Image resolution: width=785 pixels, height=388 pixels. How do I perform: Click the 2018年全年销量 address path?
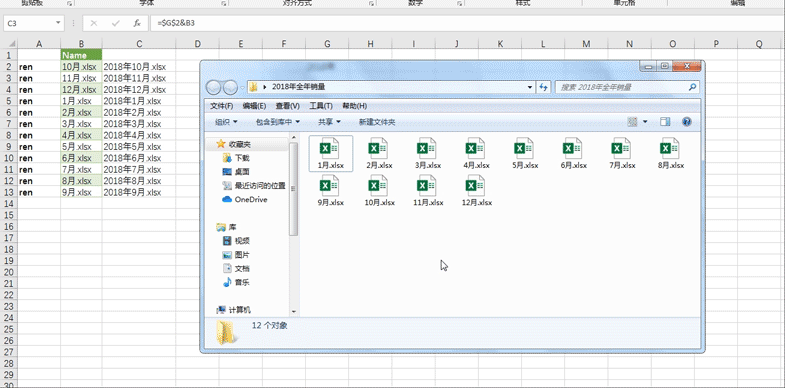[x=299, y=87]
